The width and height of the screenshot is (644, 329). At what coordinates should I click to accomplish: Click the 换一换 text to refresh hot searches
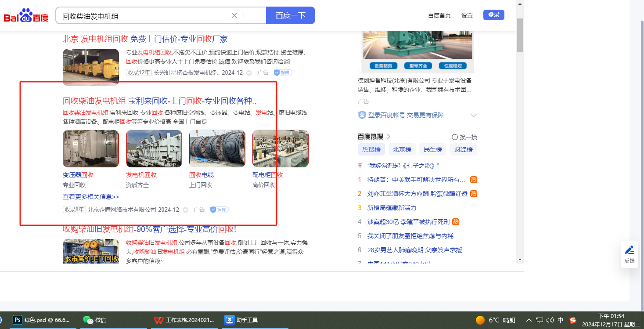(x=468, y=137)
